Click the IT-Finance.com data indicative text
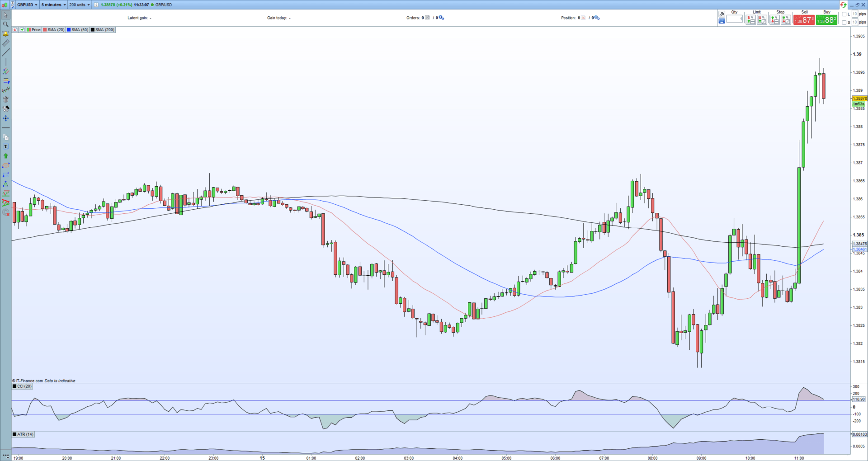868x461 pixels. point(44,381)
